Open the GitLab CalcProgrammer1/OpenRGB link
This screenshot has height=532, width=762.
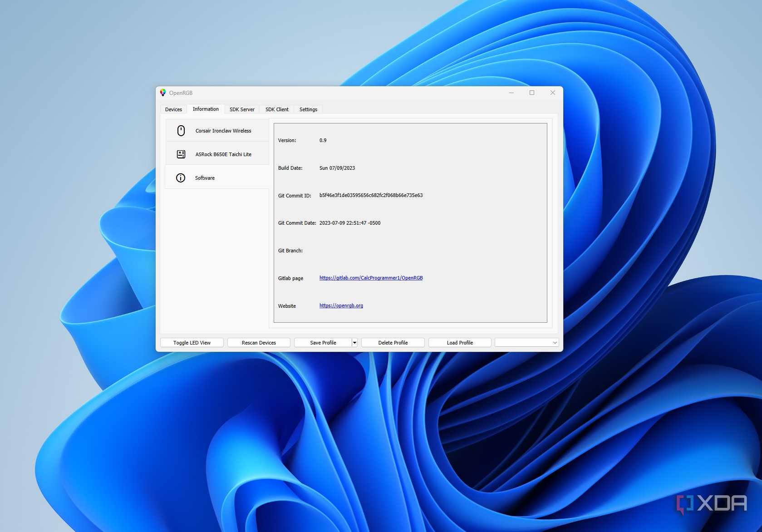click(371, 278)
